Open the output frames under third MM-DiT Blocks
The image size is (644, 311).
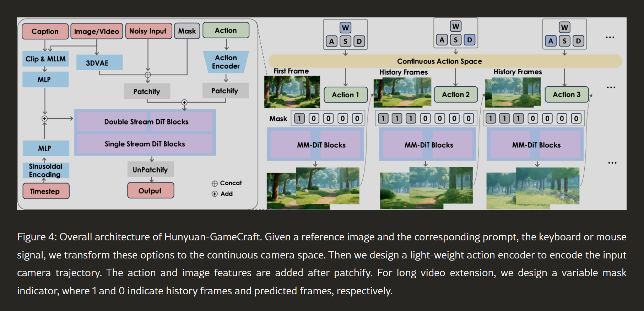coord(533,188)
